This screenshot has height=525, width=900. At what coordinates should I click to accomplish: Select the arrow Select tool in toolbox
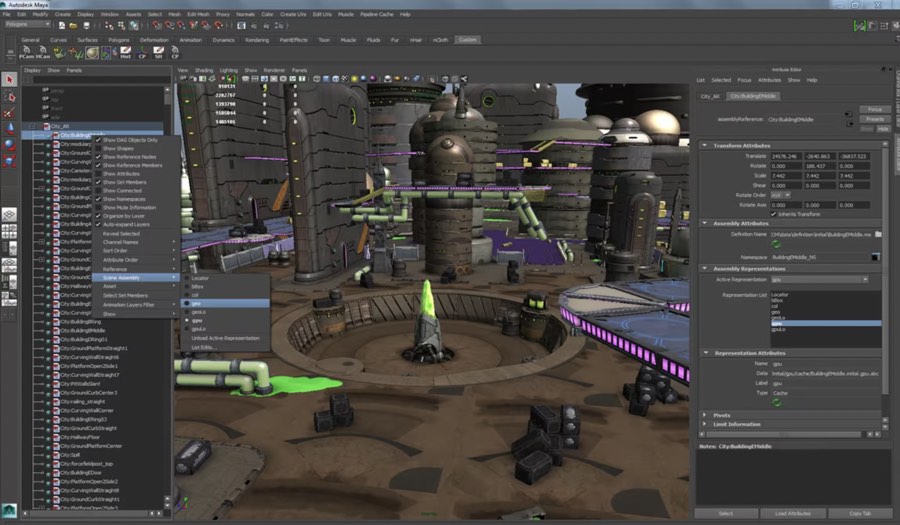10,79
